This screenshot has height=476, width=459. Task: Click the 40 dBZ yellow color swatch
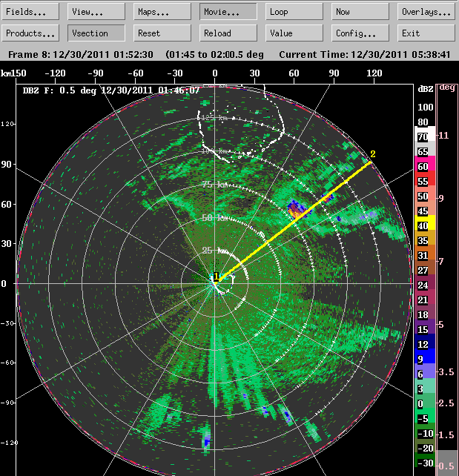click(x=425, y=223)
